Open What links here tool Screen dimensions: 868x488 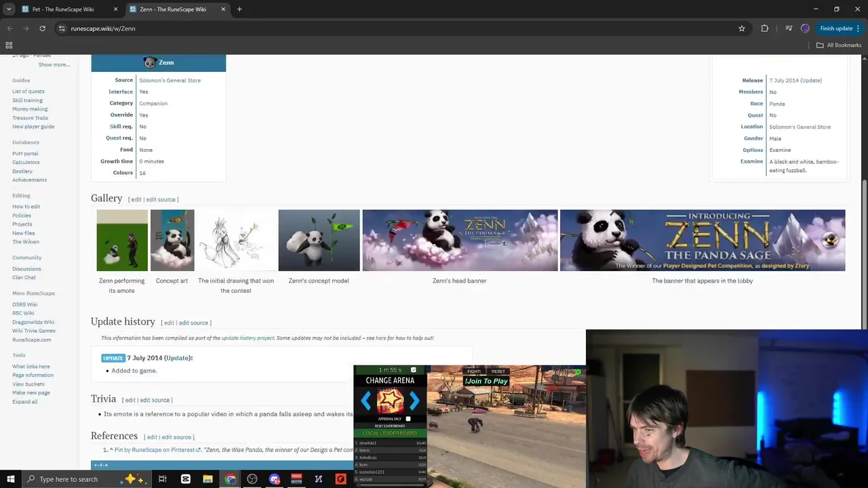31,367
